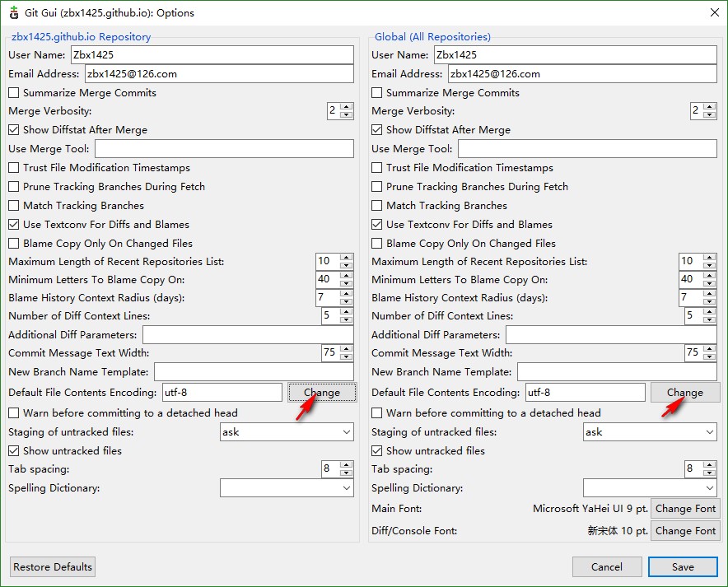728x587 pixels.
Task: Enable Prune Tracking Branches During Fetch in repository panel
Action: tap(14, 187)
